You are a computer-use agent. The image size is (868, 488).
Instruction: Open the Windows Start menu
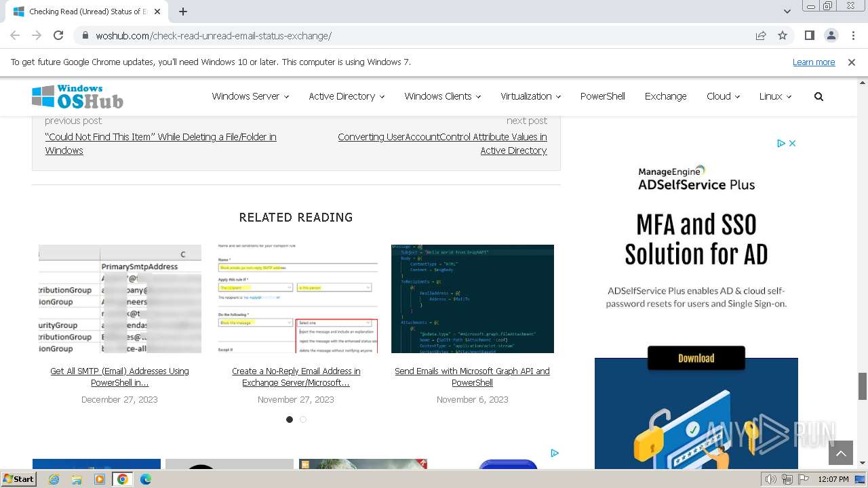[18, 479]
